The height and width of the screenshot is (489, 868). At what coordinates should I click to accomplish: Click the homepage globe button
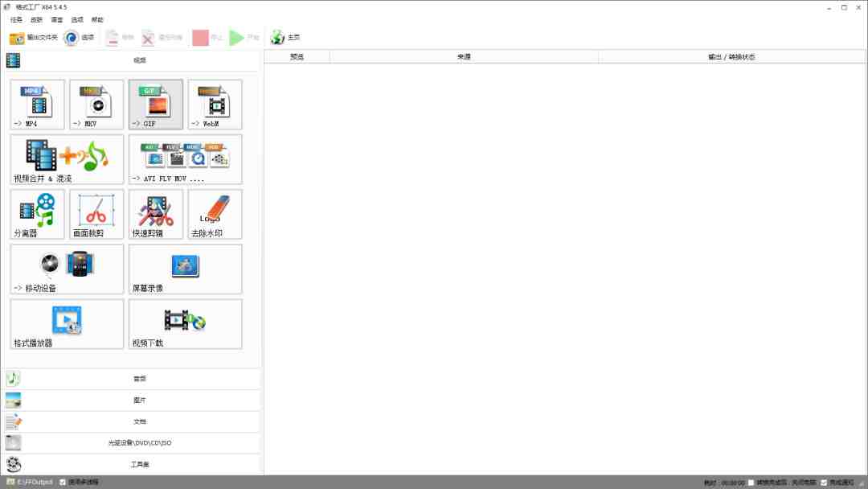point(285,37)
